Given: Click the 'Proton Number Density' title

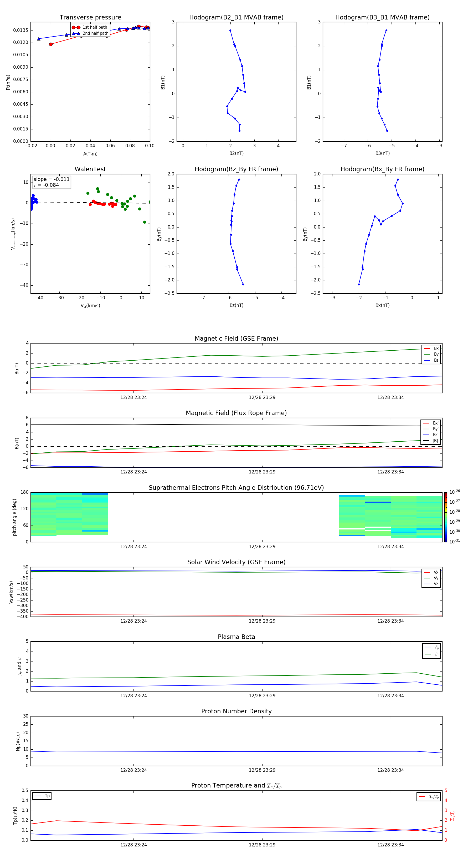Looking at the screenshot, I should tap(236, 711).
